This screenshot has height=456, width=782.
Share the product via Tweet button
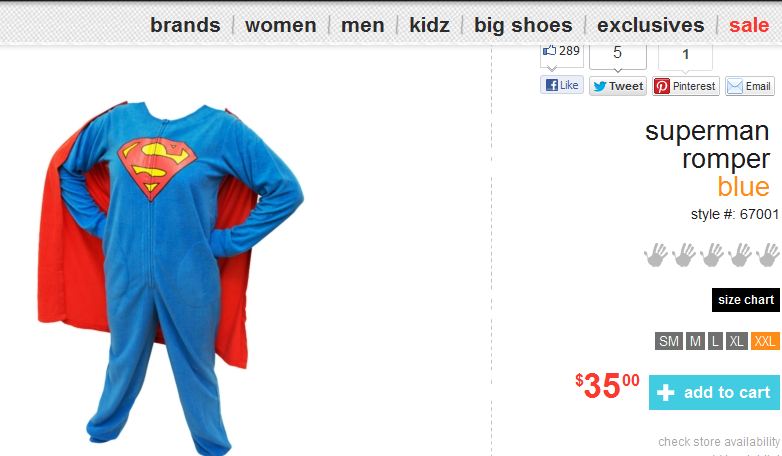618,86
